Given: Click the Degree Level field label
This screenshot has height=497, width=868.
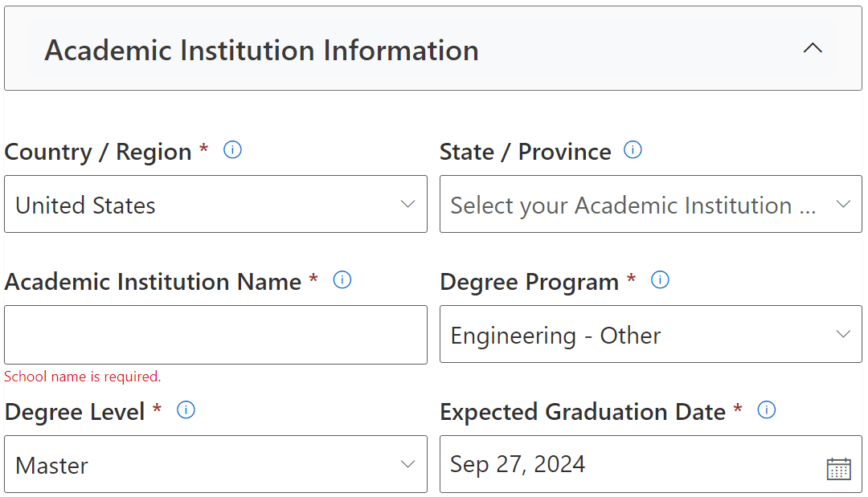Looking at the screenshot, I should click(x=75, y=412).
